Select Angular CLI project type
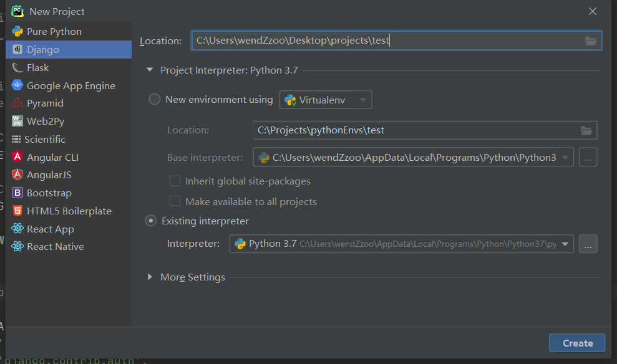The width and height of the screenshot is (617, 364). click(x=69, y=157)
